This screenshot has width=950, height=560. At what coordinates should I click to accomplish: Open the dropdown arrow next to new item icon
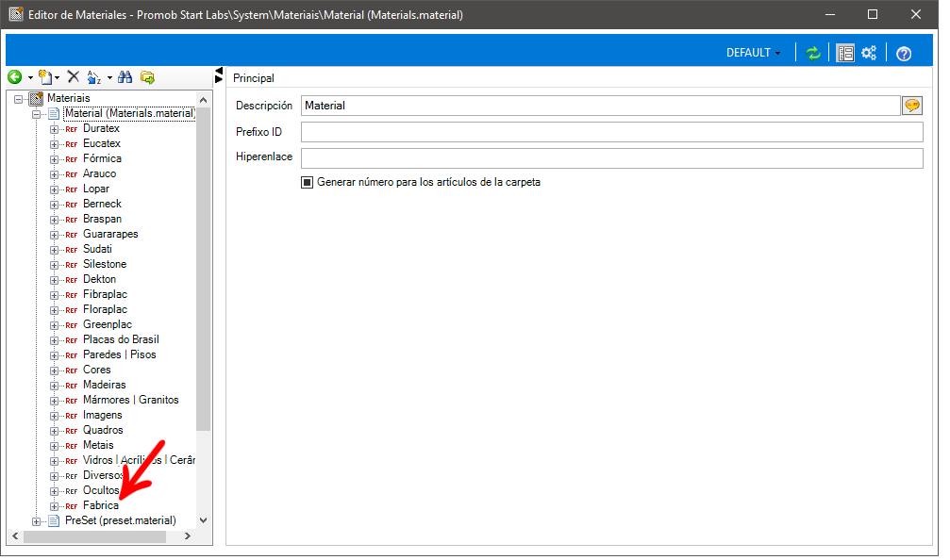pyautogui.click(x=57, y=77)
